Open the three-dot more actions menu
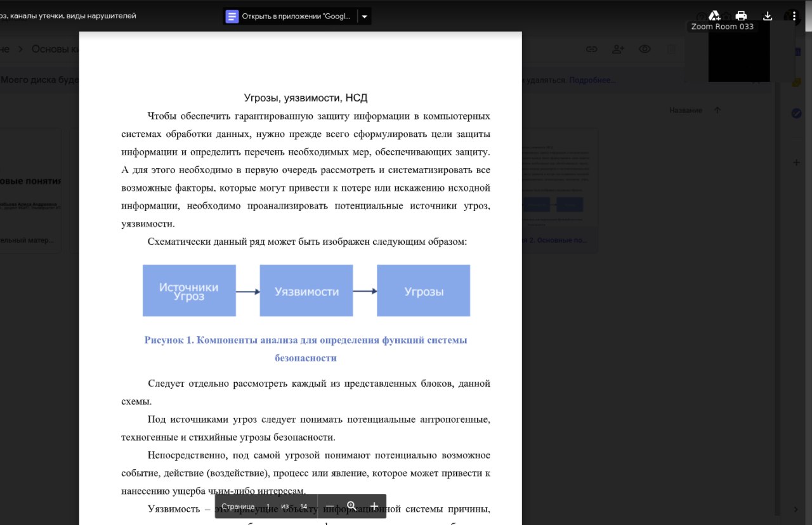The height and width of the screenshot is (525, 812). tap(794, 16)
